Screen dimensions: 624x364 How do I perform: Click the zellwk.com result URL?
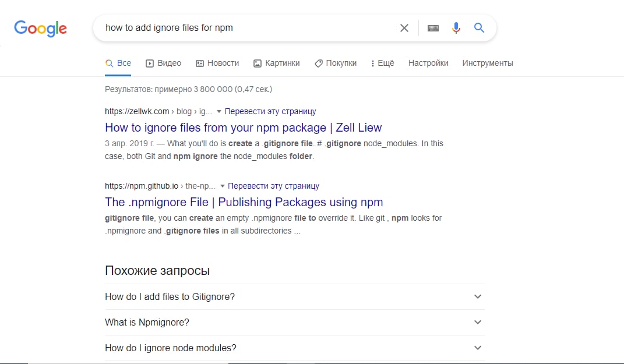pyautogui.click(x=158, y=111)
